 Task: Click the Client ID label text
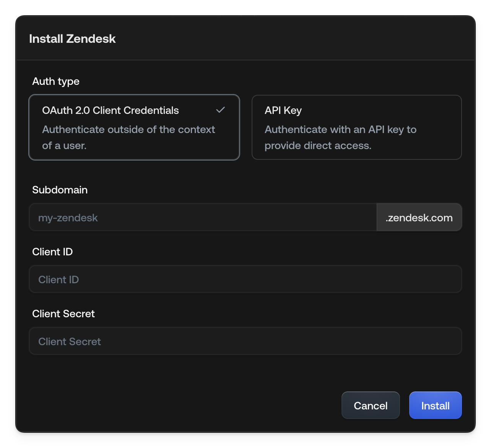52,252
